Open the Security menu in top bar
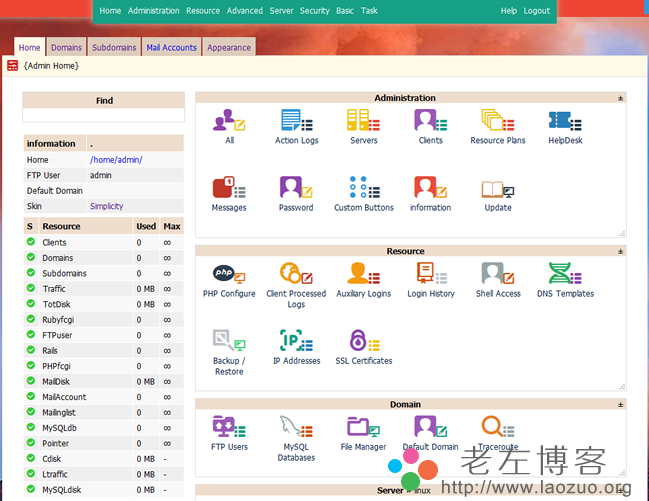The height and width of the screenshot is (501, 649). [x=314, y=11]
